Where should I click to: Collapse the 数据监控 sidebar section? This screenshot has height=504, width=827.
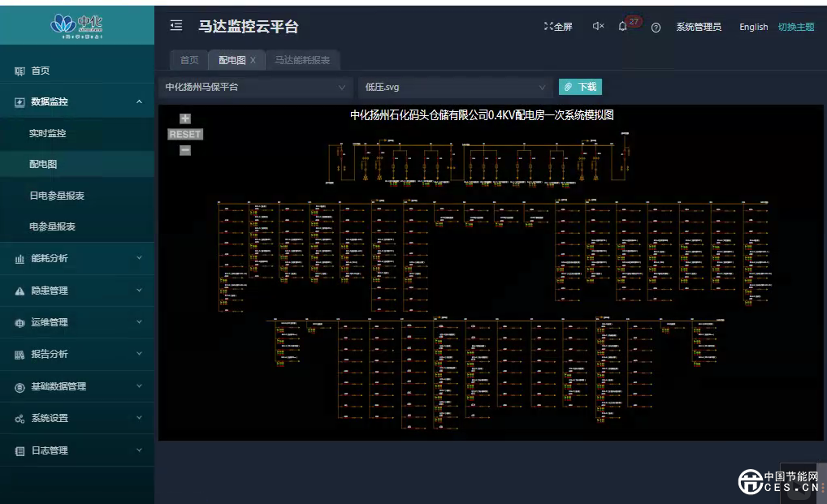(x=139, y=101)
